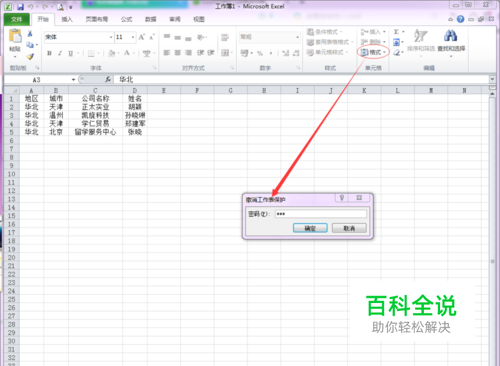This screenshot has height=366, width=500.
Task: Expand the 字体 font group dialog launcher
Action: click(155, 68)
